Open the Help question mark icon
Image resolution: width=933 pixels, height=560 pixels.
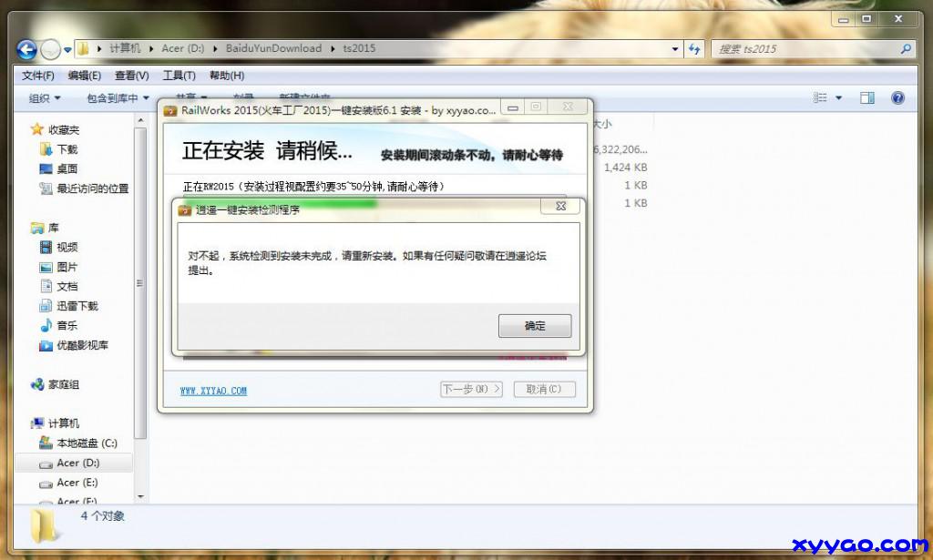(897, 98)
